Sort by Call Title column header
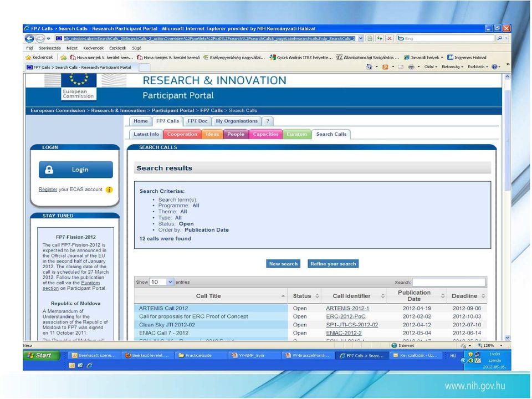532x399 pixels. pos(211,296)
